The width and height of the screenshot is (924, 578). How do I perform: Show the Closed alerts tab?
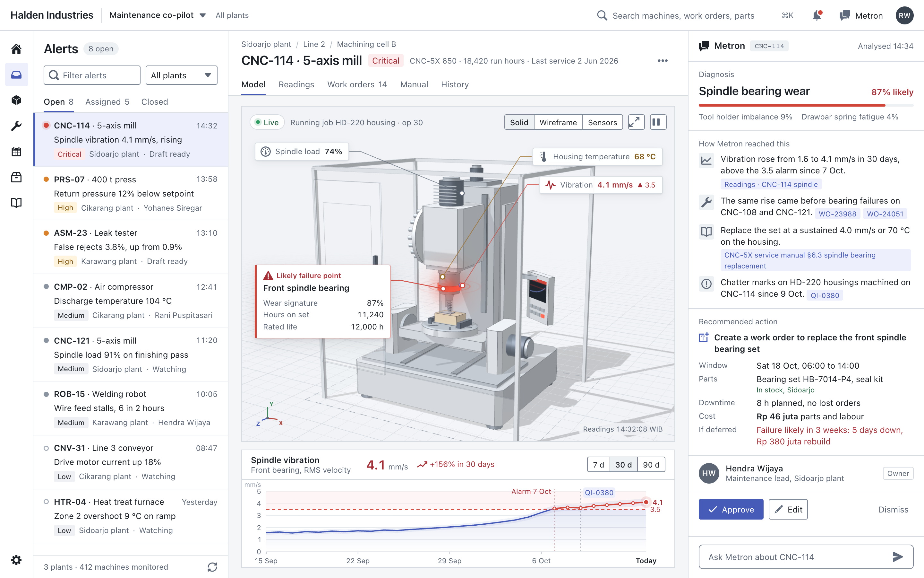[155, 102]
